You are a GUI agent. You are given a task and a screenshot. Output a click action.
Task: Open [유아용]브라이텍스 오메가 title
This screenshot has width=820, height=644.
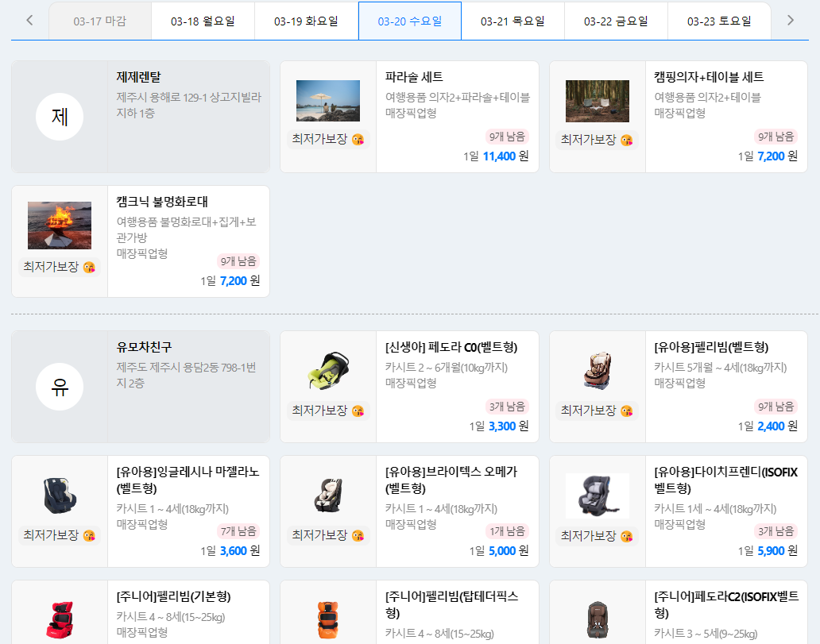point(451,480)
